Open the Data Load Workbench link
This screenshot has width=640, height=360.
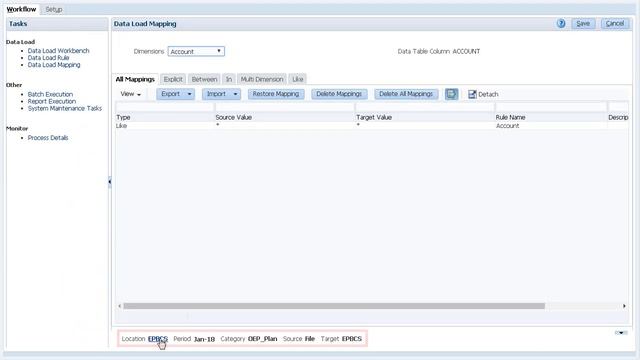[58, 51]
